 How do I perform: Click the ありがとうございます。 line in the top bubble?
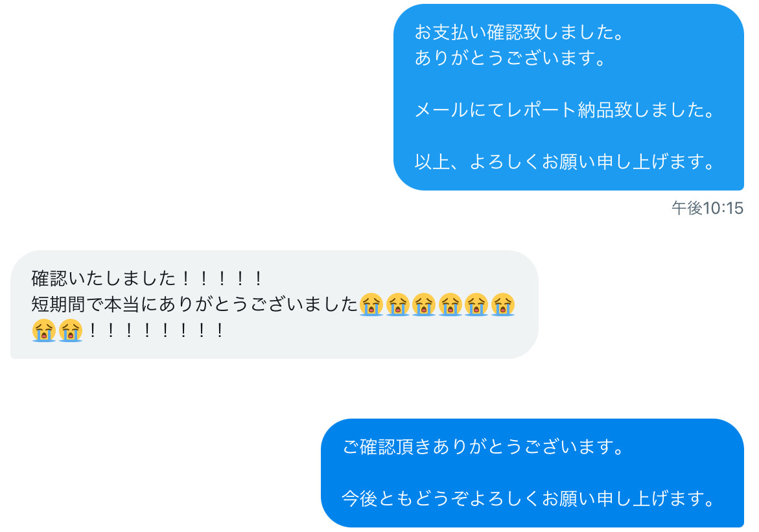point(511,58)
